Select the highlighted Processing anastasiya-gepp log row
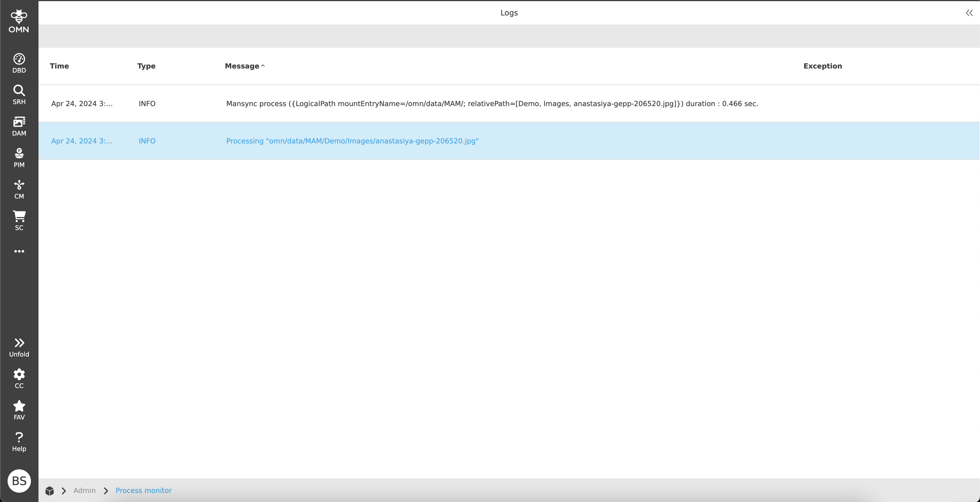 [352, 141]
